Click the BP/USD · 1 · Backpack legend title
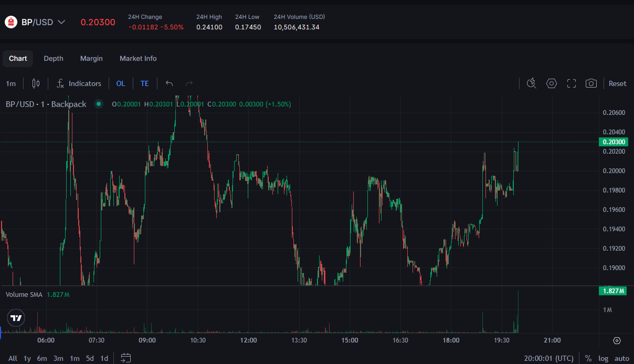Screen dimensions: 634x364 pos(46,104)
